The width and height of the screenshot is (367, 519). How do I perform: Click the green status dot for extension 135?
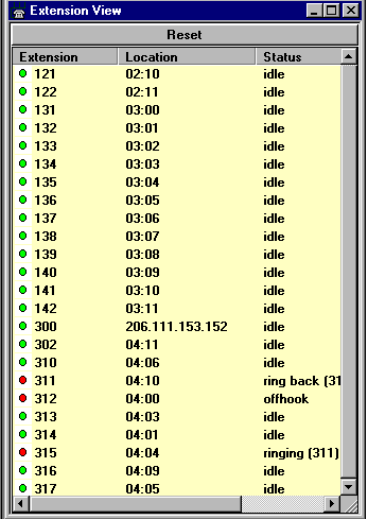[23, 181]
